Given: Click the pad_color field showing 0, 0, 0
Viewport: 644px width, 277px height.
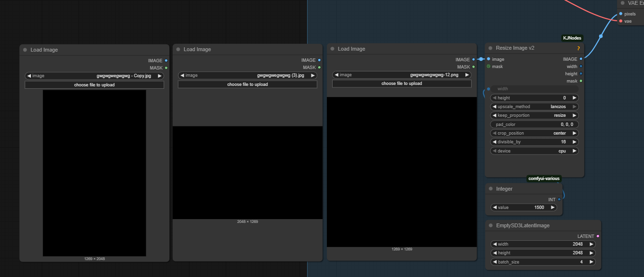Looking at the screenshot, I should [534, 125].
